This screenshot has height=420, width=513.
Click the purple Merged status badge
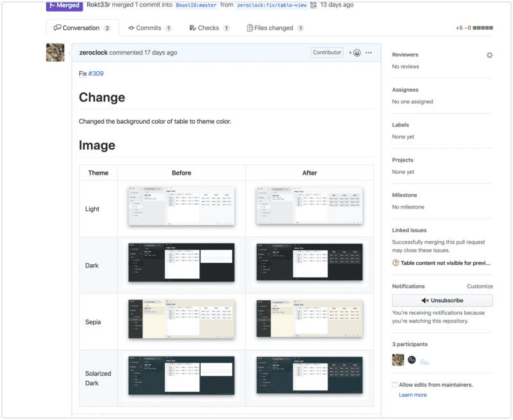coord(65,5)
